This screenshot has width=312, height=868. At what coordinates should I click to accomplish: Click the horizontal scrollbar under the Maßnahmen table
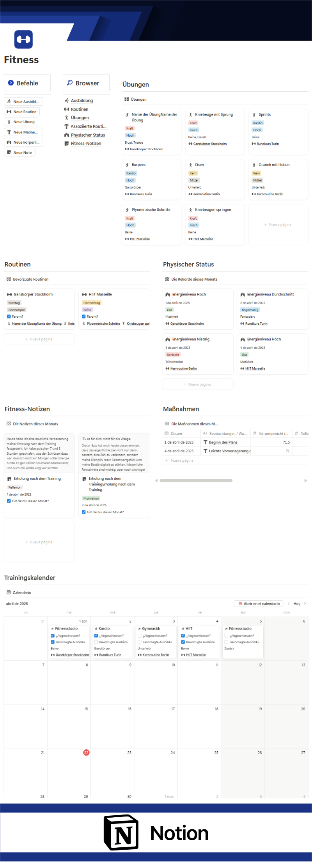[196, 480]
